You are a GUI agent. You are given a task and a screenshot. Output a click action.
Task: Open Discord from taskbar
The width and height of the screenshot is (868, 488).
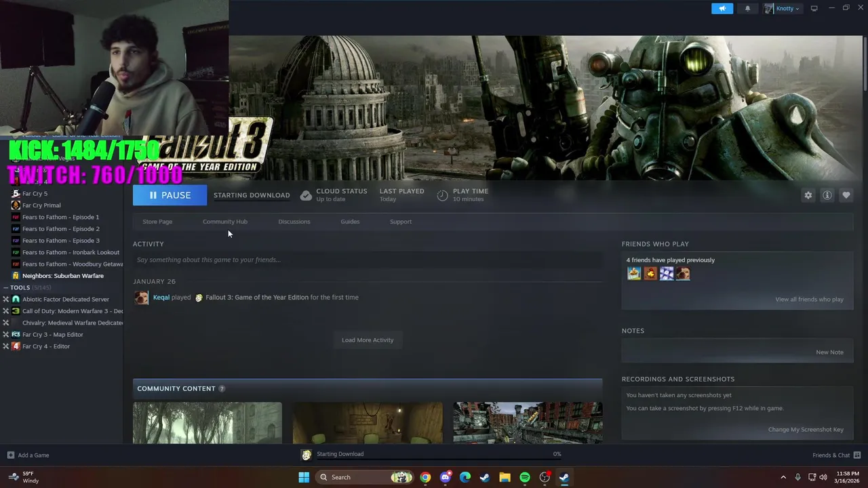click(x=445, y=477)
